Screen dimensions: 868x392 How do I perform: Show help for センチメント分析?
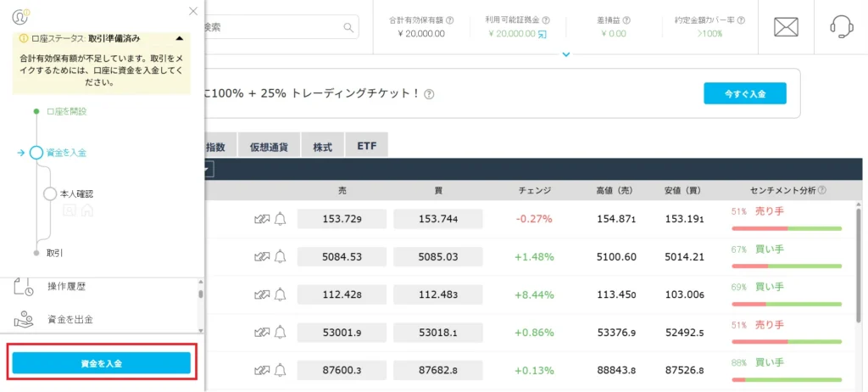coord(822,190)
